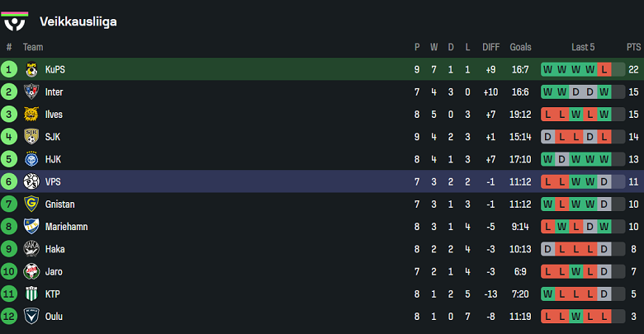Select the Ilves club badge

click(x=31, y=115)
